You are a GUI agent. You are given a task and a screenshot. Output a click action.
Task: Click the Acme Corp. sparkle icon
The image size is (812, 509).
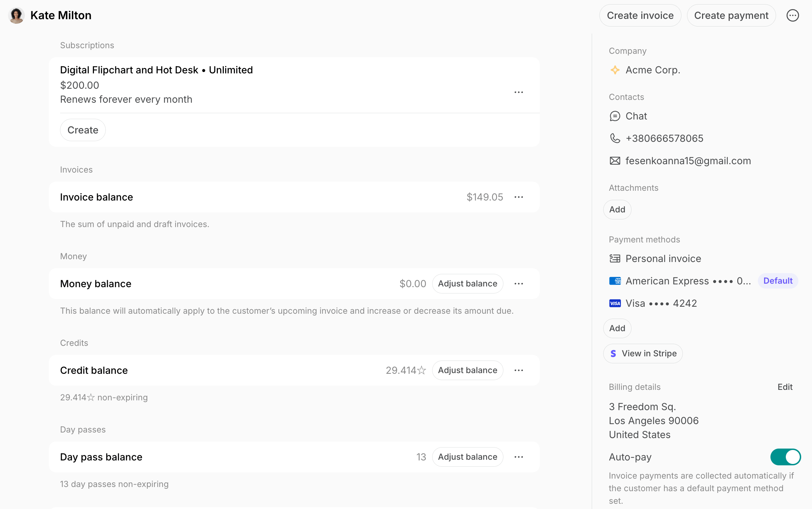(x=615, y=70)
